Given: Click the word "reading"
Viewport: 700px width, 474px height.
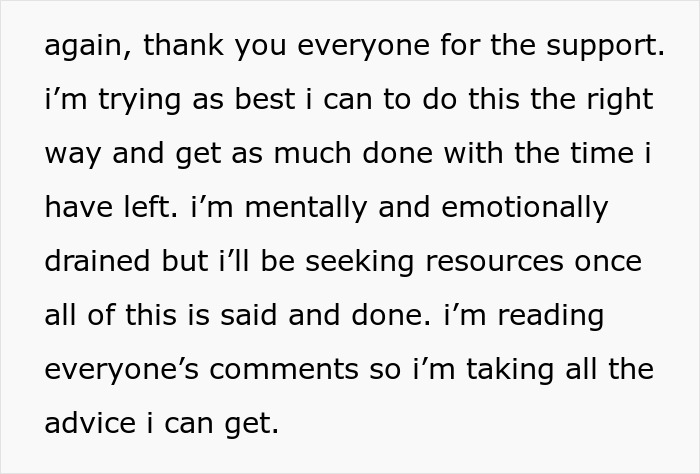Looking at the screenshot, I should [551, 317].
